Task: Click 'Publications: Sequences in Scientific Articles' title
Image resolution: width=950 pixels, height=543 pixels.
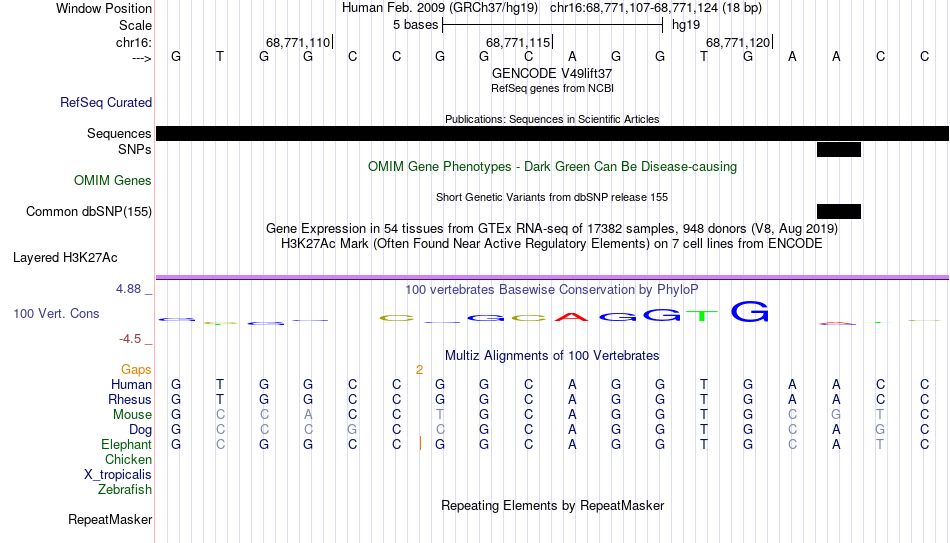Action: (552, 119)
